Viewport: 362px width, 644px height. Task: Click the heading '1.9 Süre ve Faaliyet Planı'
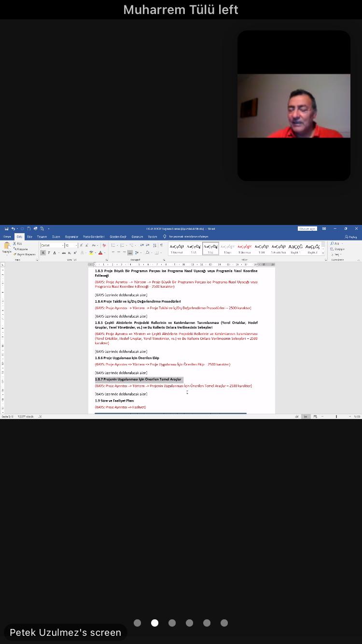(114, 401)
